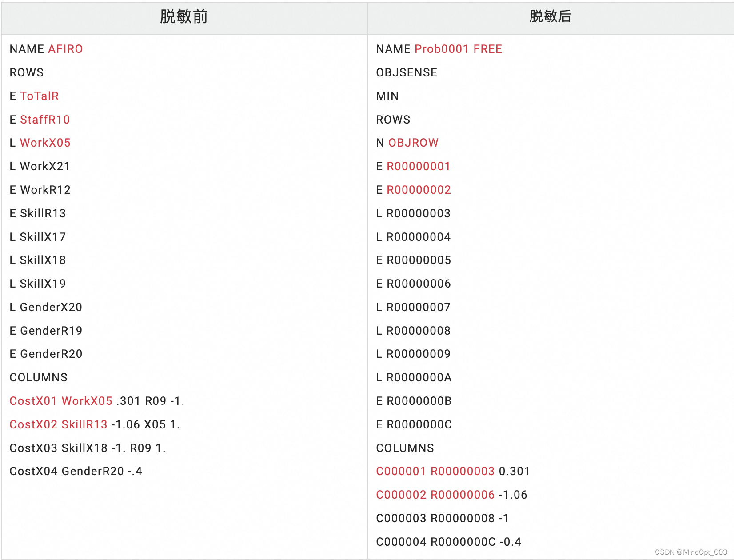Click the MIN line

click(387, 96)
